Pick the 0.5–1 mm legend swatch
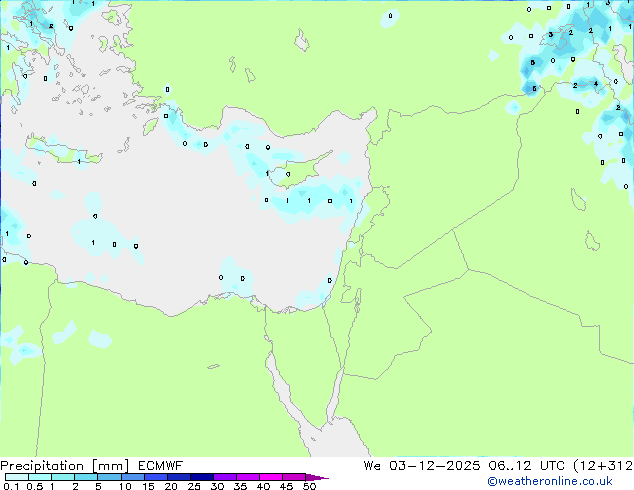This screenshot has width=634, height=490. pyautogui.click(x=40, y=477)
